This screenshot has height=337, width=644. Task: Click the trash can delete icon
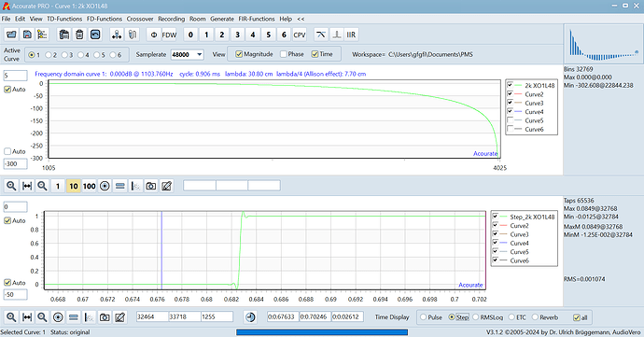79,35
